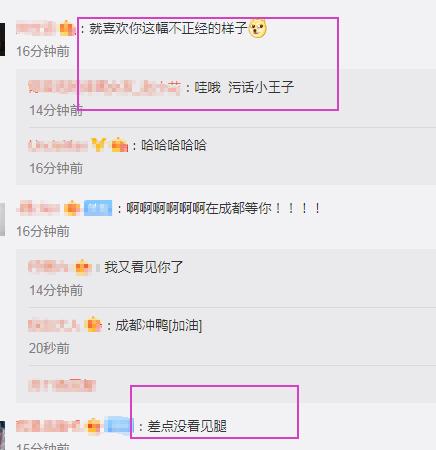This screenshot has height=450, width=436.
Task: Open blurred username of 哈哈哈哈哈 reply
Action: tap(58, 145)
